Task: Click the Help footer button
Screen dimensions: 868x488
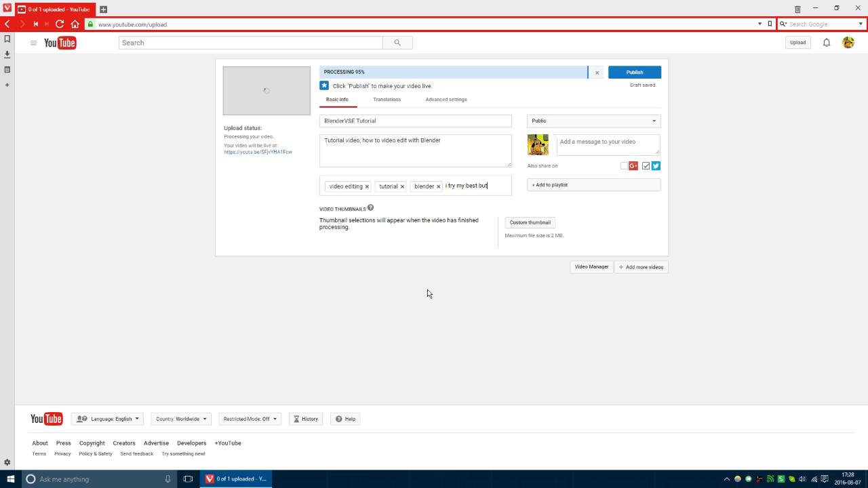Action: click(346, 419)
